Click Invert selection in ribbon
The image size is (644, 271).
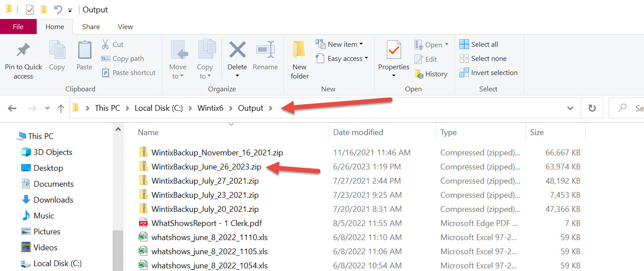click(489, 72)
